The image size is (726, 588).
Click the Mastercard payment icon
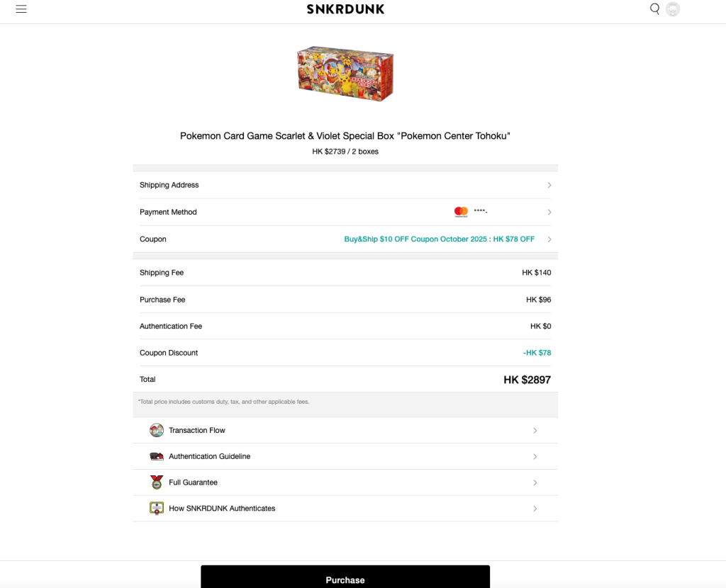click(x=461, y=212)
